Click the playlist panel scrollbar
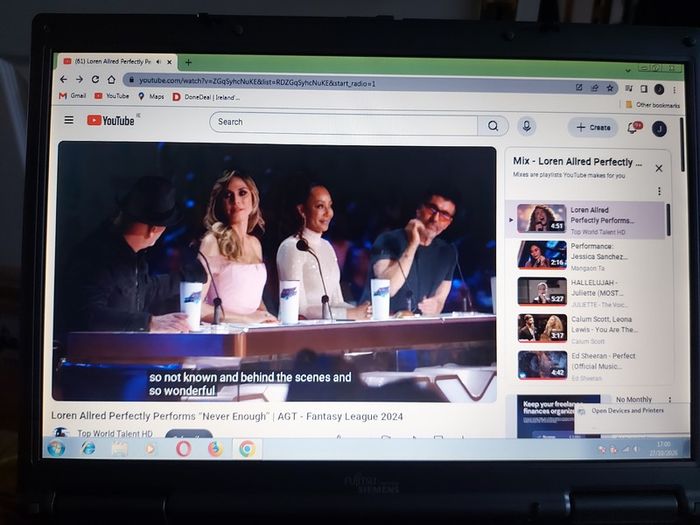Image resolution: width=700 pixels, height=525 pixels. [668, 220]
